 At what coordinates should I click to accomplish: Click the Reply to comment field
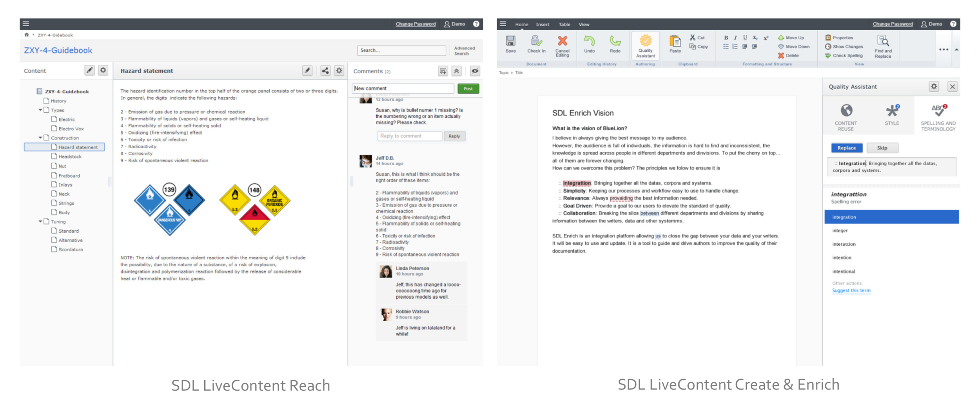pos(410,136)
